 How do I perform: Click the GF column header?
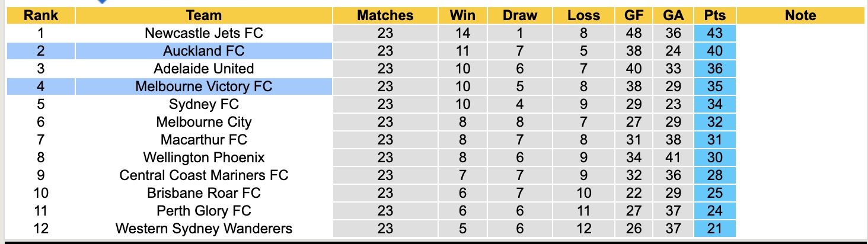634,16
